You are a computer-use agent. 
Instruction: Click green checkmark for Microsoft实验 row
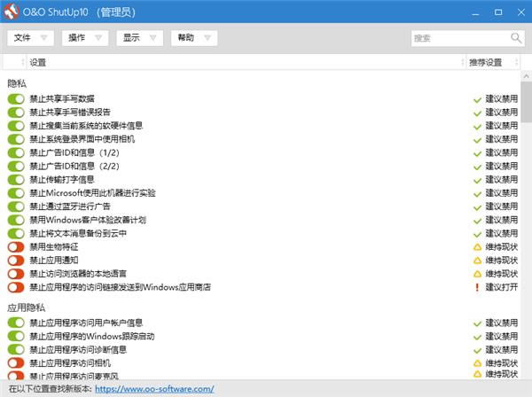[477, 194]
